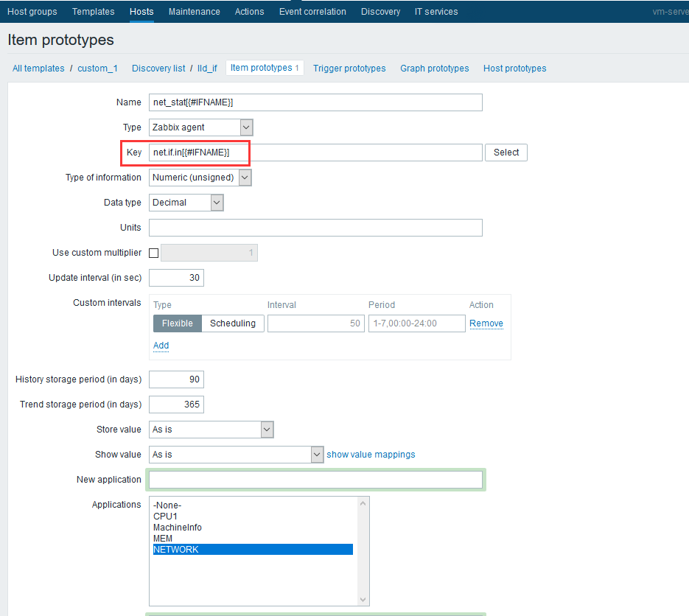The width and height of the screenshot is (689, 616).
Task: Focus Trend storage period field
Action: (x=176, y=405)
